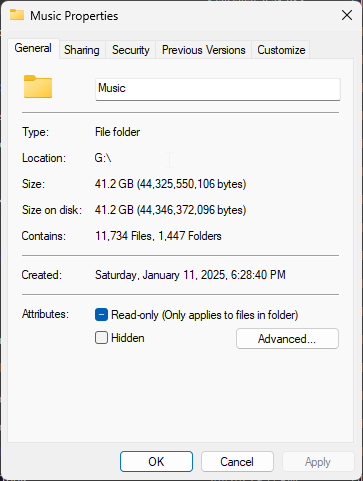Switch to the Sharing tab
The image size is (363, 481).
click(82, 50)
